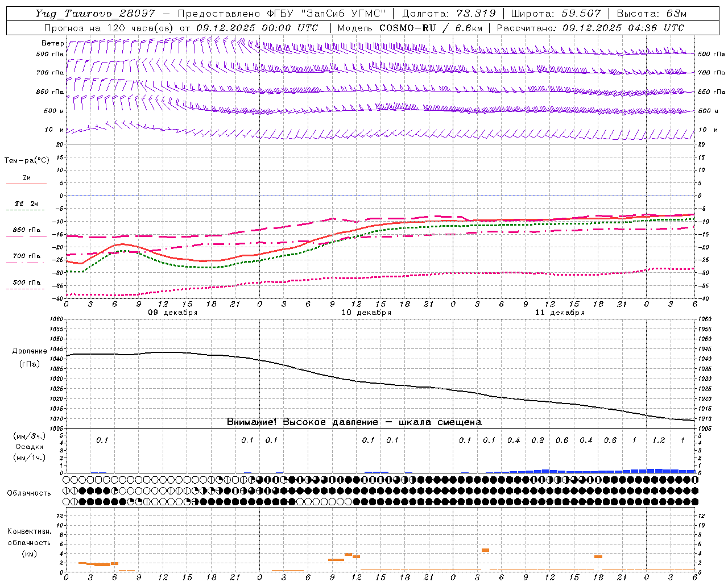The width and height of the screenshot is (728, 582).
Task: Click the '10 м' label left of wind panel
Action: [x=55, y=130]
